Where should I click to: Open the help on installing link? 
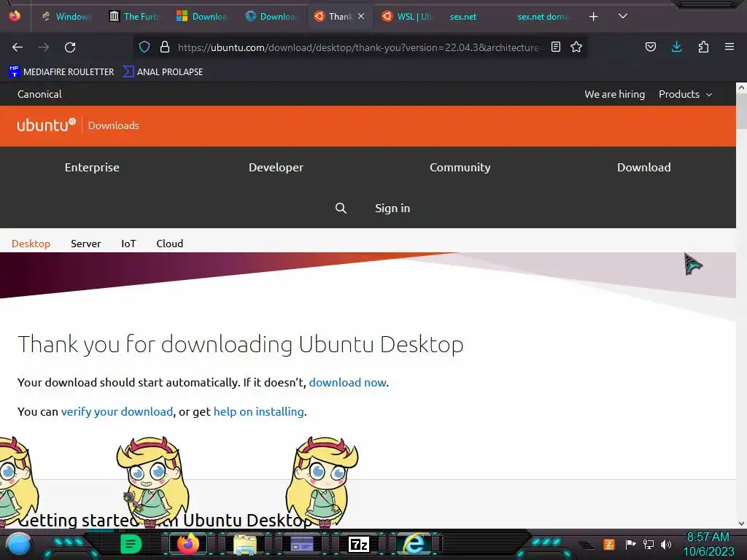(259, 411)
